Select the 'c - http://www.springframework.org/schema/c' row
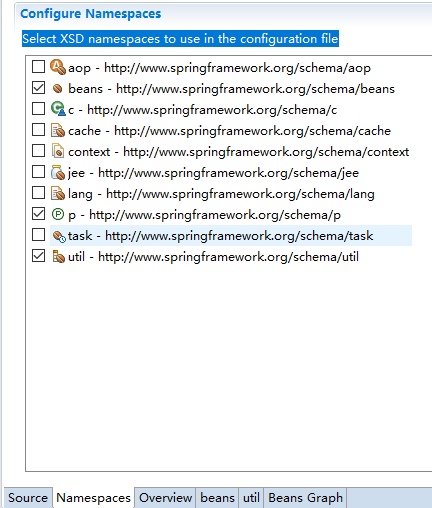The width and height of the screenshot is (432, 508). (x=202, y=110)
